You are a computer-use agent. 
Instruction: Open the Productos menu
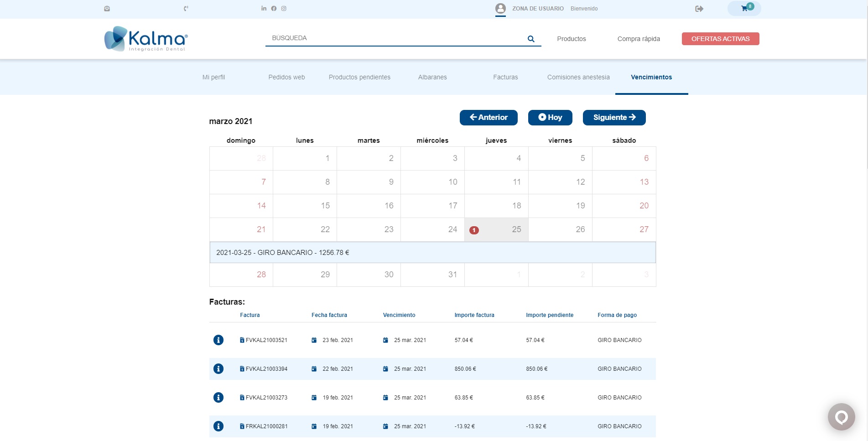572,39
